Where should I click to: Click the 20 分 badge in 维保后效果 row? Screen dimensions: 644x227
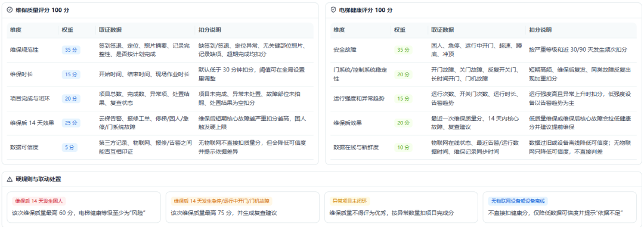[404, 123]
